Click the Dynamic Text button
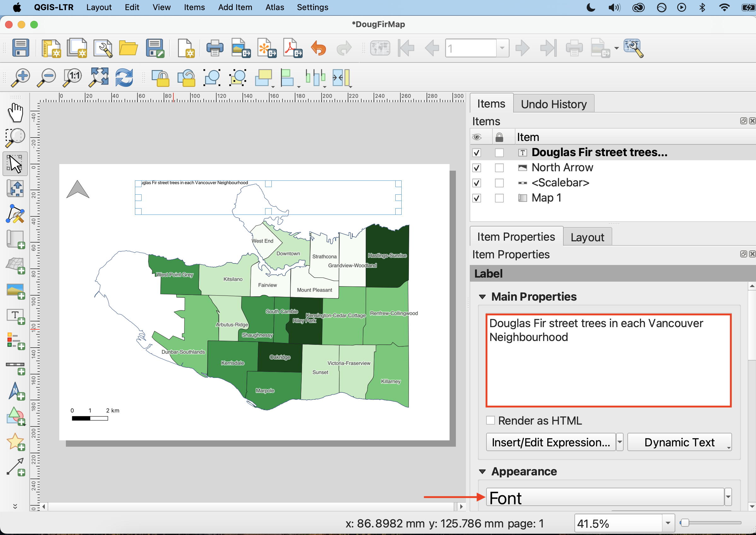756x535 pixels. (679, 442)
